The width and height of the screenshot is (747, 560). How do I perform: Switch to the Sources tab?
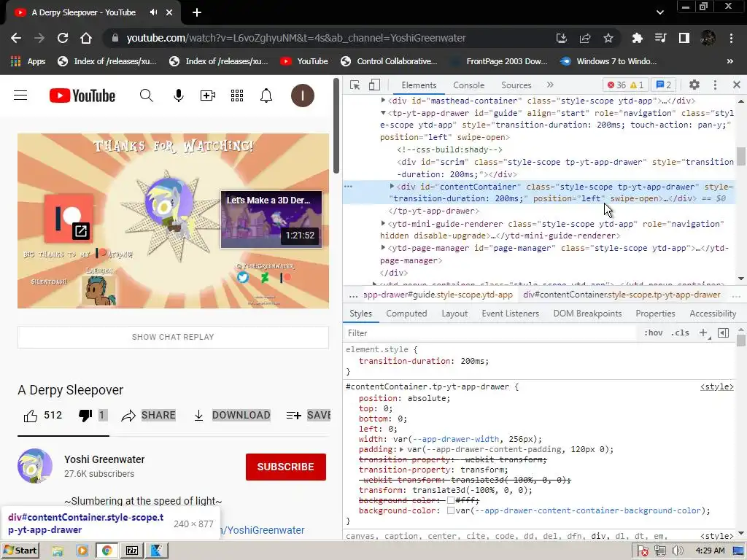coord(516,85)
